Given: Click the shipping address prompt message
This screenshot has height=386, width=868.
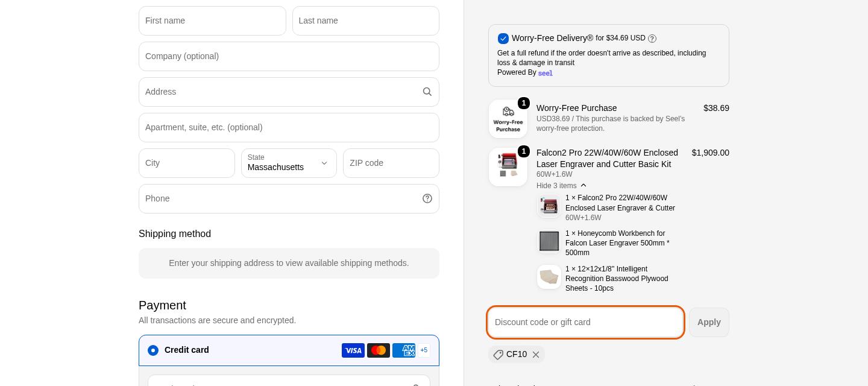Looking at the screenshot, I should click(x=289, y=263).
